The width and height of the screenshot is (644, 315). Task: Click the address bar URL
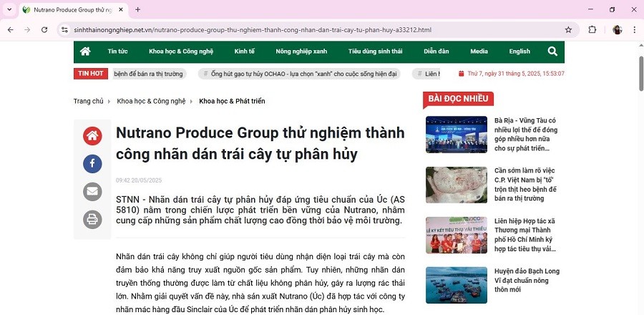[x=253, y=30]
